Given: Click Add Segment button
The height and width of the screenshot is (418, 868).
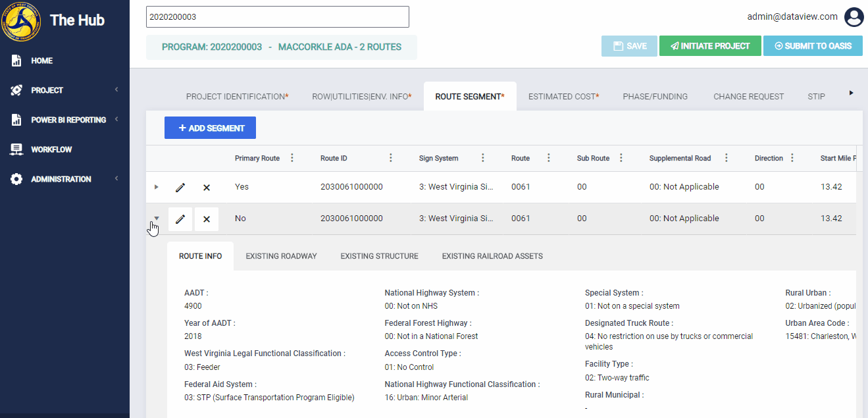Looking at the screenshot, I should [211, 128].
